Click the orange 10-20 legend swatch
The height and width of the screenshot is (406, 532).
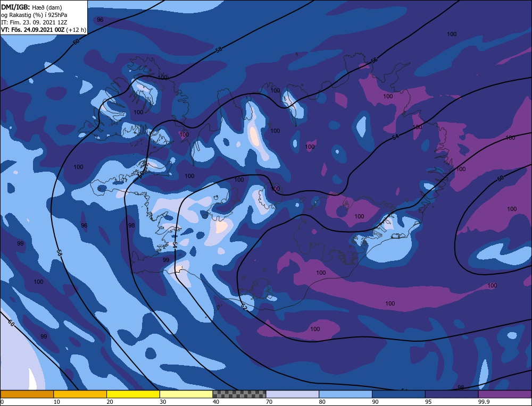click(x=80, y=394)
